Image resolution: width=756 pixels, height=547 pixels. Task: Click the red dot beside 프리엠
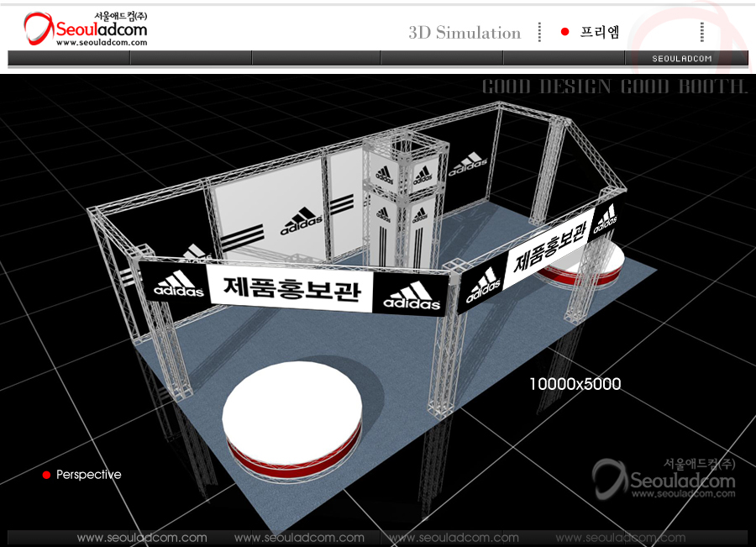pyautogui.click(x=564, y=32)
